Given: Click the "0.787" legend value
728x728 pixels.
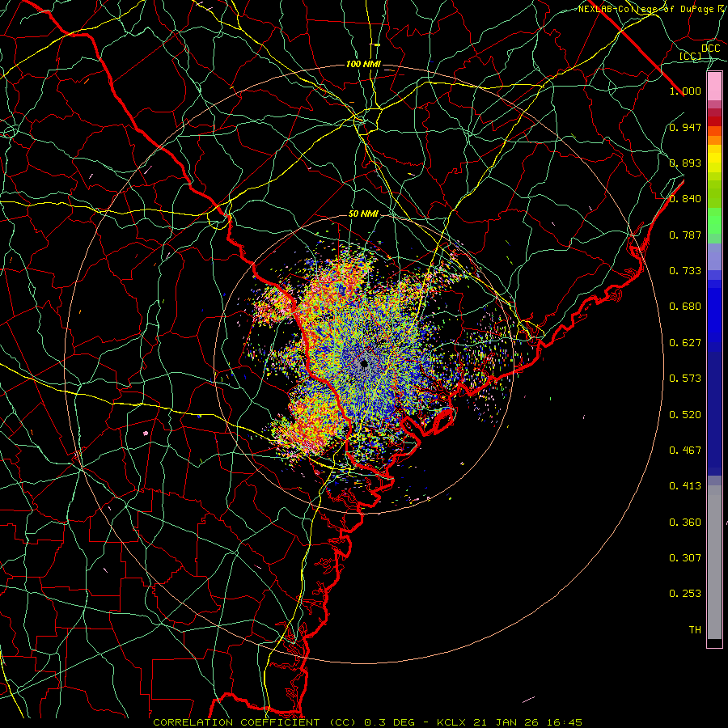Looking at the screenshot, I should [685, 235].
